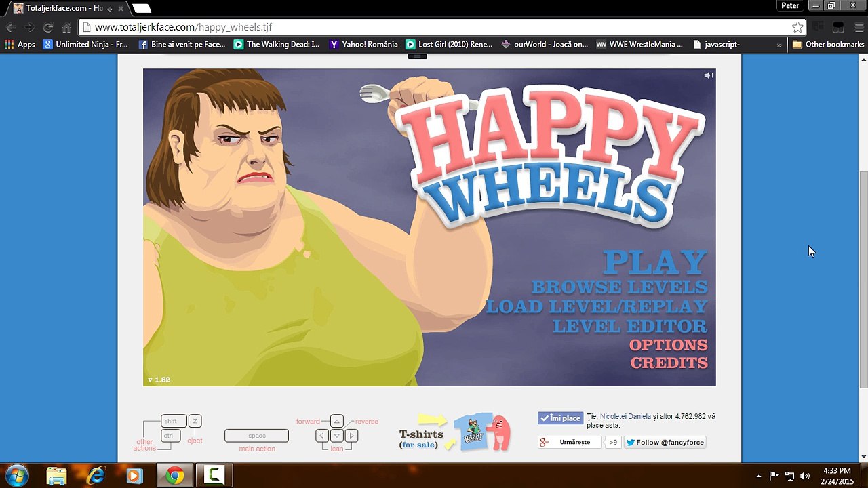Open the game OPTIONS
Image resolution: width=868 pixels, height=488 pixels.
[x=668, y=345]
